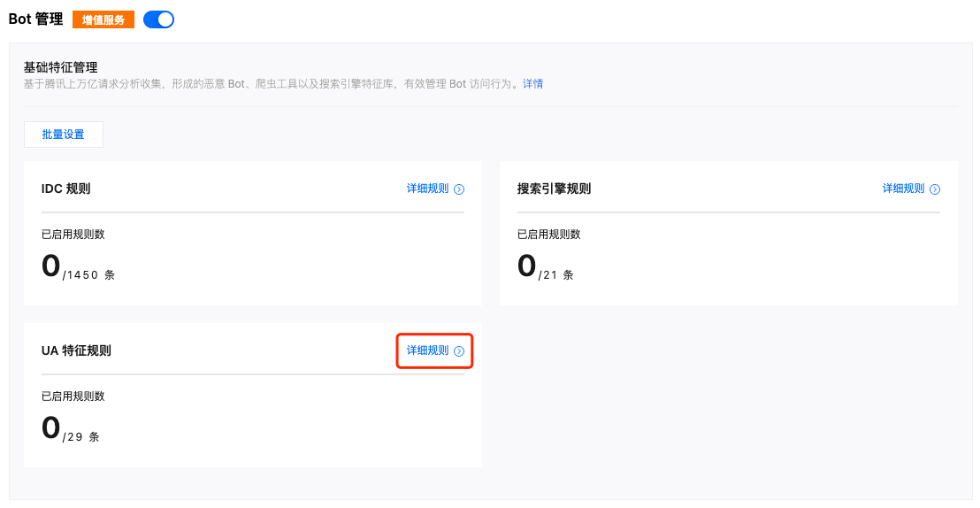Select the 搜索引擎规则 card title
Screen dimensions: 980x508
[554, 189]
